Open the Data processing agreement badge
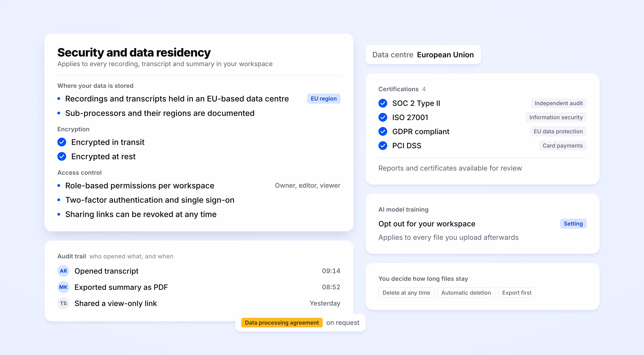This screenshot has width=644, height=355. [282, 323]
